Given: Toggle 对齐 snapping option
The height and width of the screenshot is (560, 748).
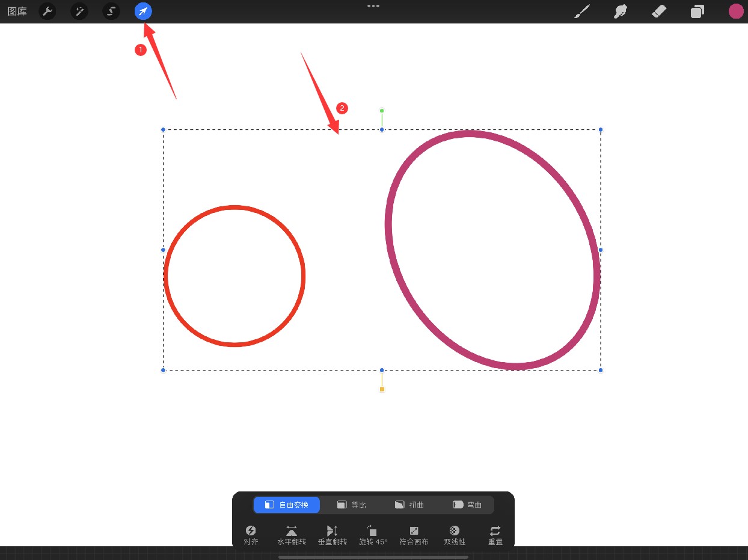Looking at the screenshot, I should tap(251, 535).
